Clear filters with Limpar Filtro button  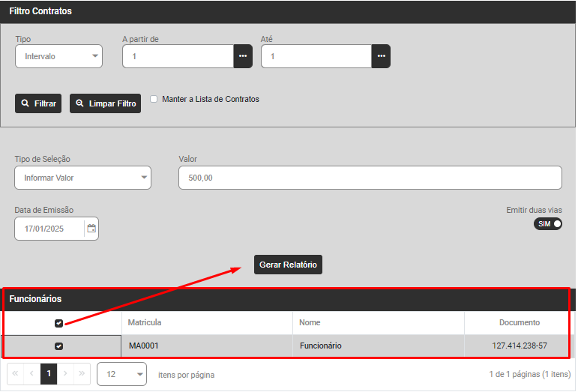click(105, 103)
